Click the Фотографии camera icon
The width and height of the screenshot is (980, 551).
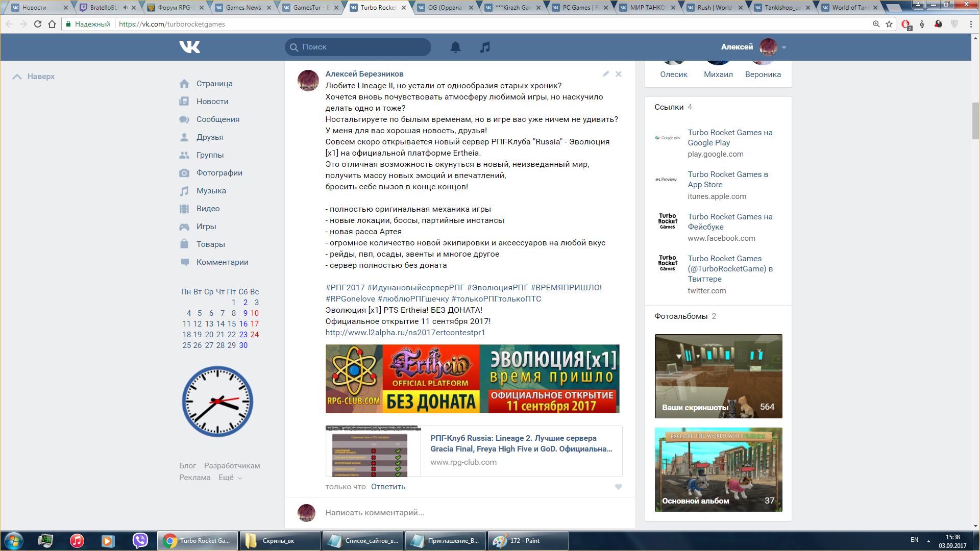tap(184, 173)
